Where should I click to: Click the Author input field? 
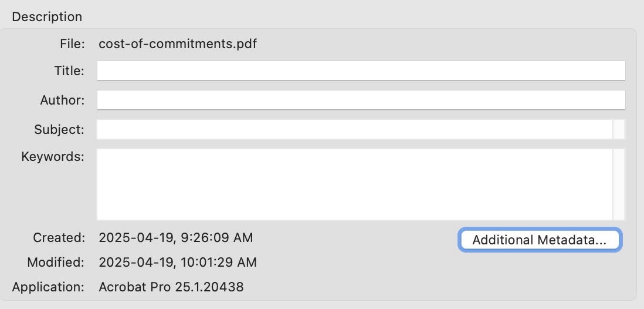tap(361, 100)
